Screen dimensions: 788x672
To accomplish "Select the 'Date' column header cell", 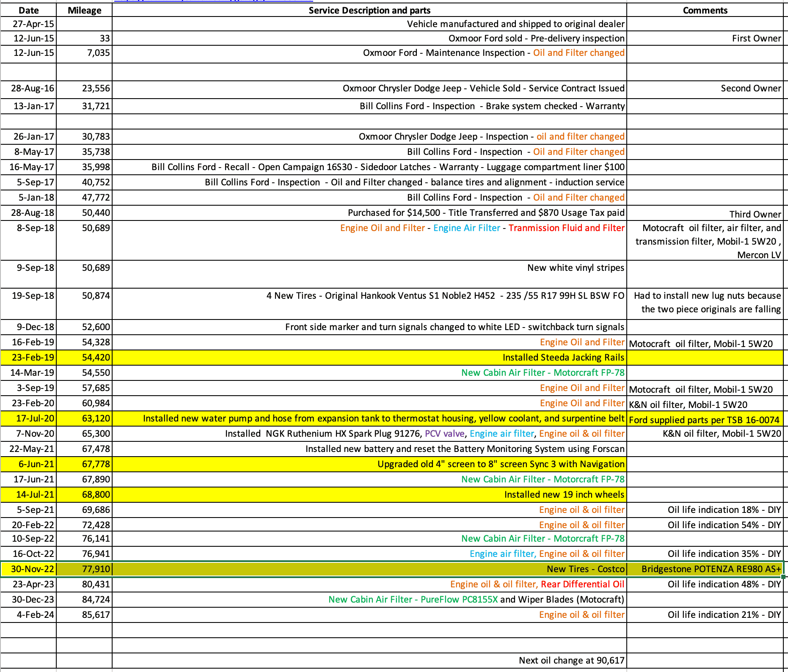I will (28, 10).
